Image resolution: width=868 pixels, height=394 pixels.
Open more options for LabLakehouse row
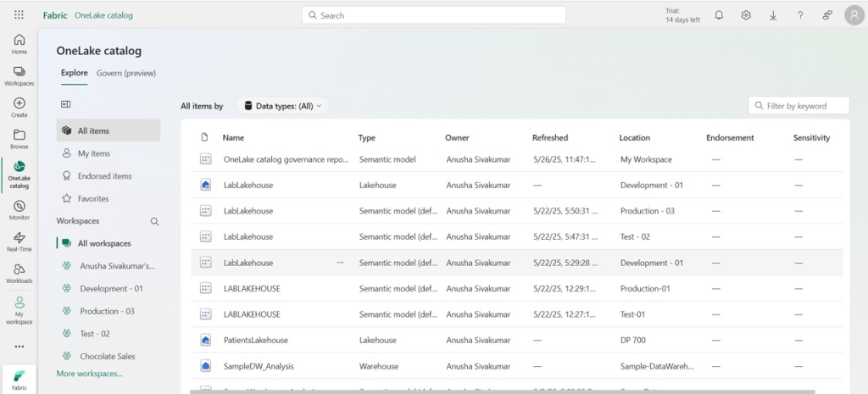340,263
